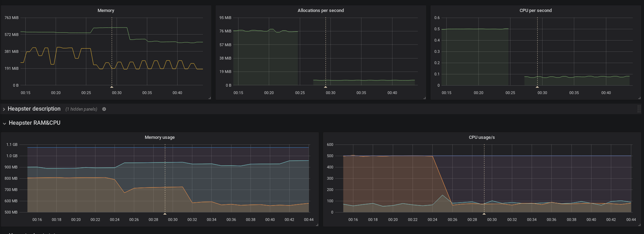Select the annotation marker in CPU per second
Viewport: 644px width, 234px height.
[537, 87]
